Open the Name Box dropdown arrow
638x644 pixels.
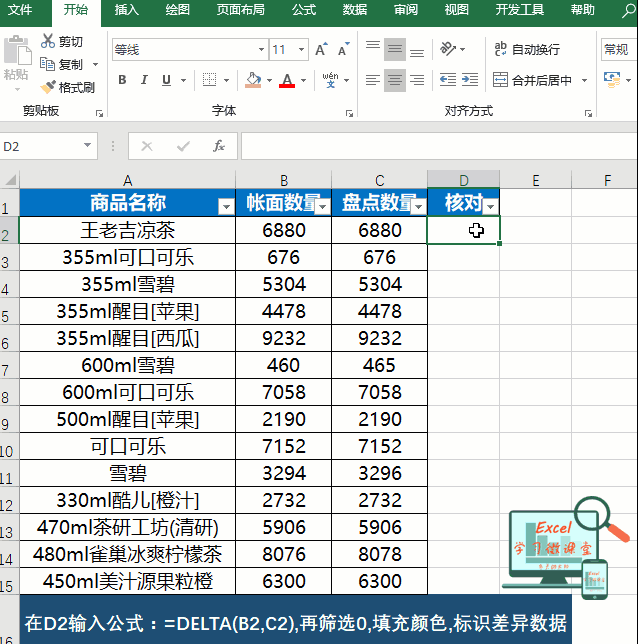pyautogui.click(x=87, y=145)
